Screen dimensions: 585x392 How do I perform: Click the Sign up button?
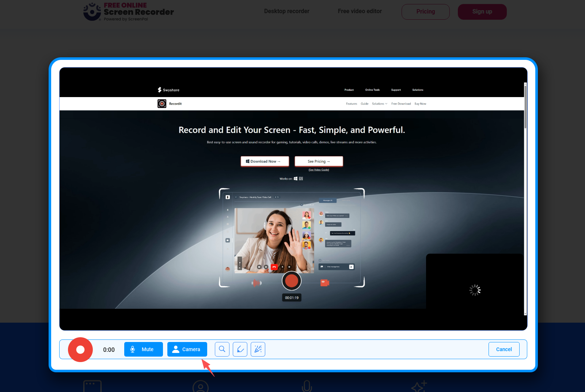tap(482, 11)
